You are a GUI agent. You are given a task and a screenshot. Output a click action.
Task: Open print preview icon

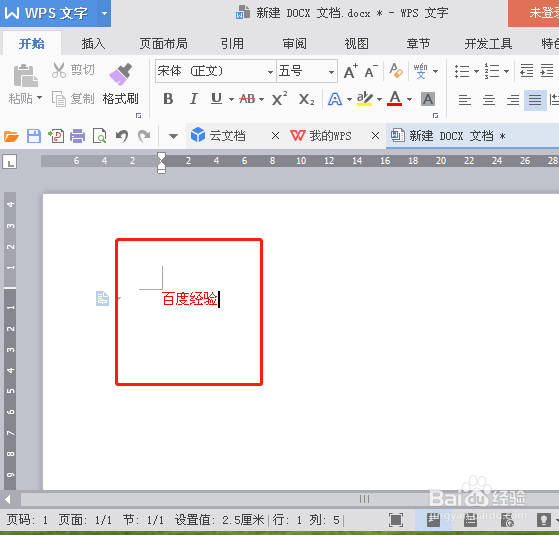[99, 136]
